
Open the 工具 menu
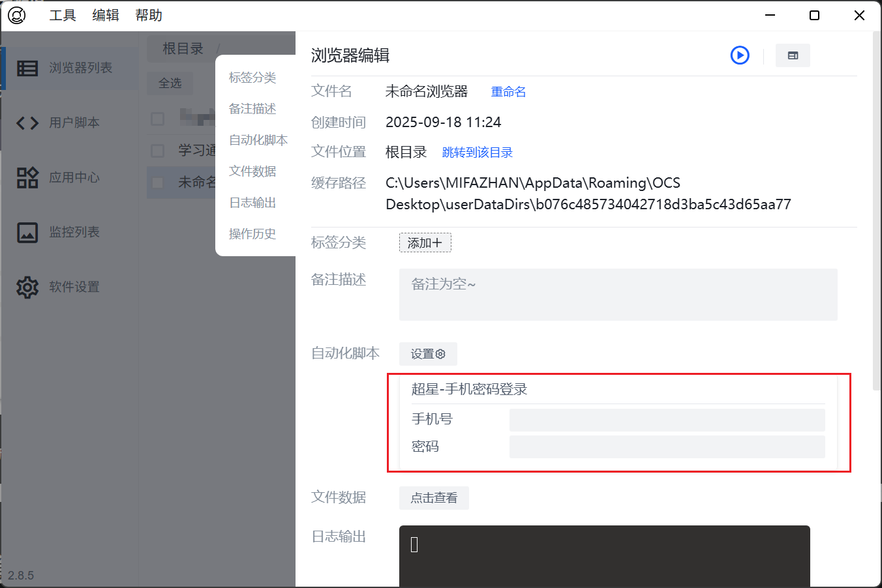[x=63, y=15]
